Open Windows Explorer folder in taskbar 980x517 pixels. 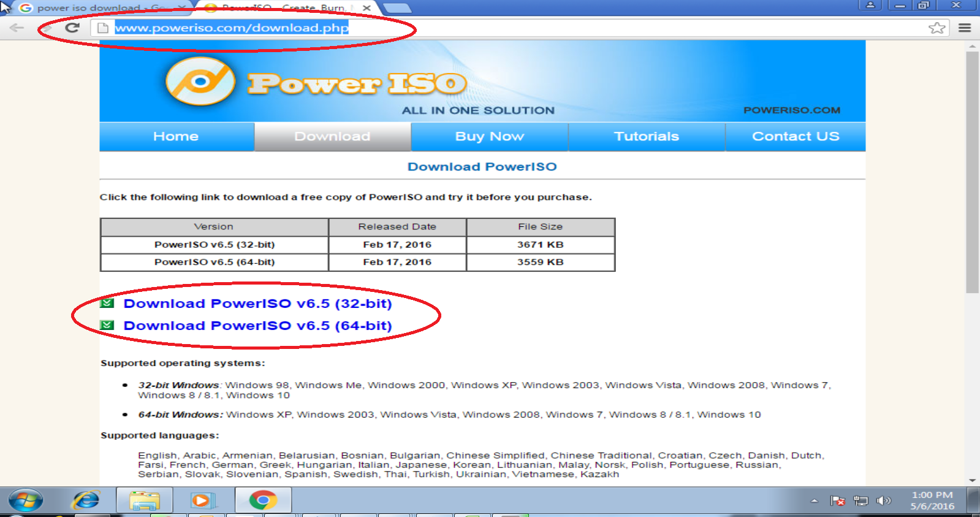[x=144, y=501]
